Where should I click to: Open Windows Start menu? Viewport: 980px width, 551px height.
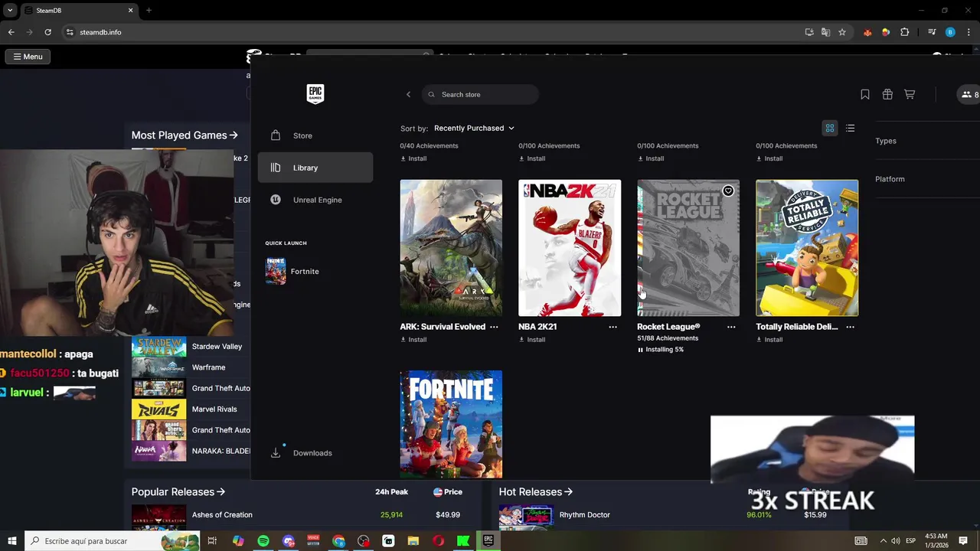coord(11,541)
